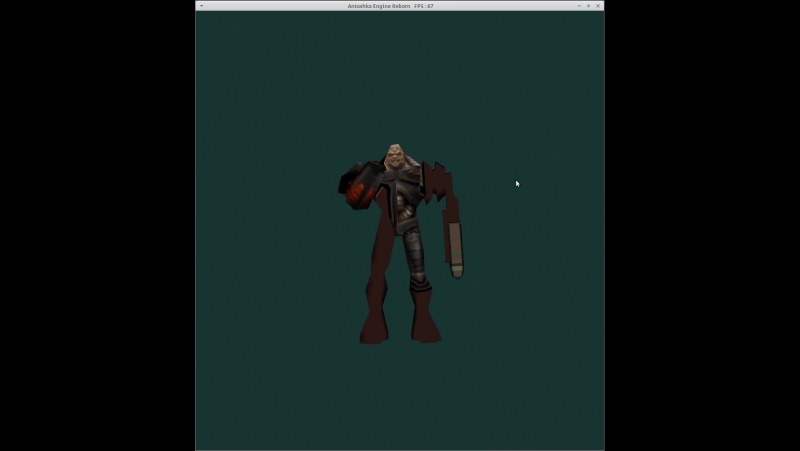The image size is (800, 451).
Task: Open the window menu arrow in title bar
Action: (x=202, y=6)
